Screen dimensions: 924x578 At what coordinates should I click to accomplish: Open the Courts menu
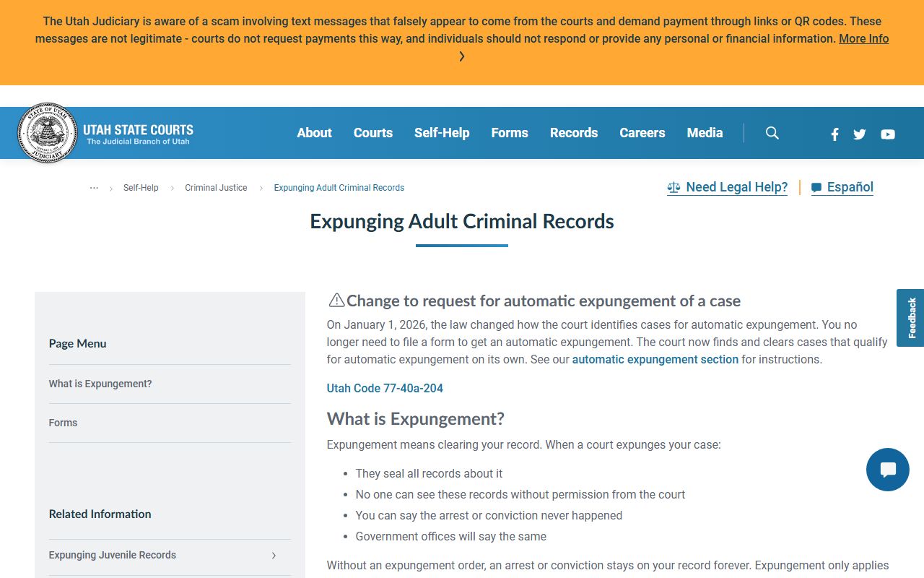373,133
